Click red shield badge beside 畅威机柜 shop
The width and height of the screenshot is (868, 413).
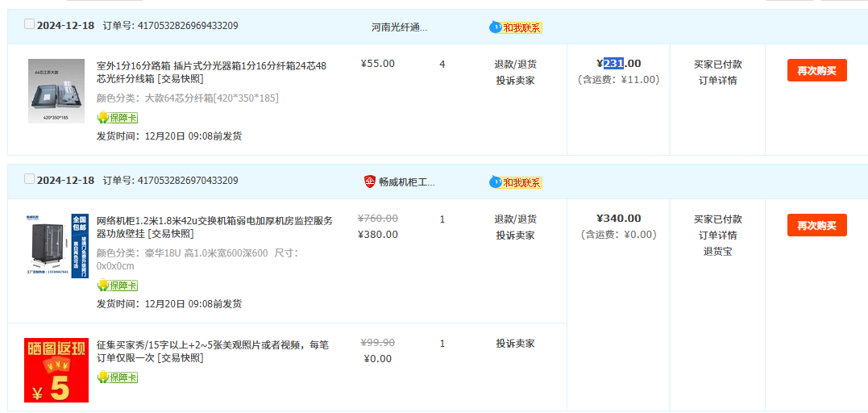click(x=370, y=181)
